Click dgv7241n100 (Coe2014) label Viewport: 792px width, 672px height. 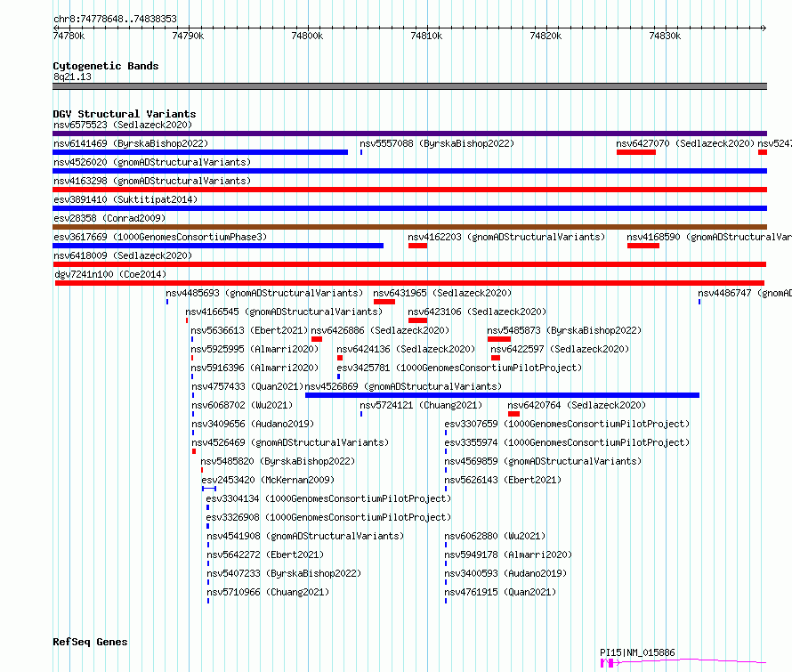110,274
